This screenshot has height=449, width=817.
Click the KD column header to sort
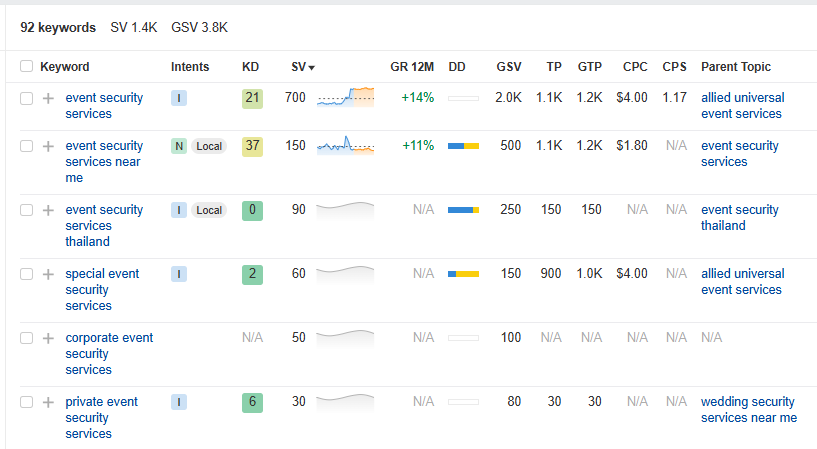point(251,67)
